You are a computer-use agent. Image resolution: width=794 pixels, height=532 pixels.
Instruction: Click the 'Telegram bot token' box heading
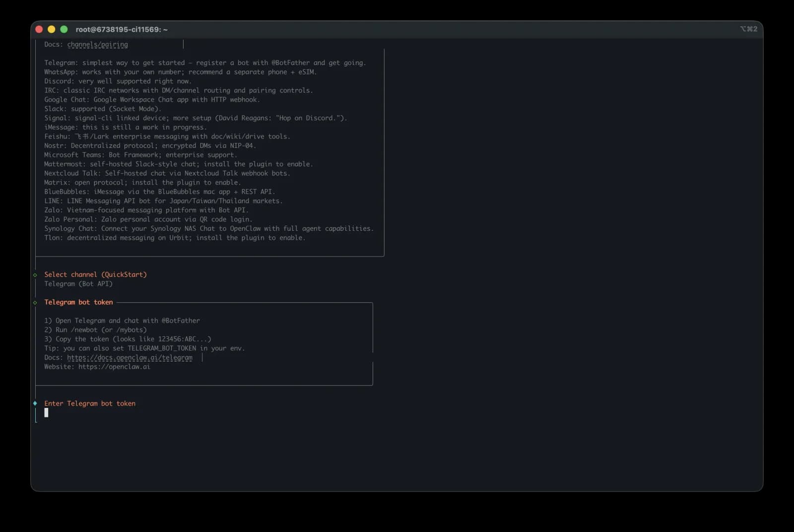78,302
